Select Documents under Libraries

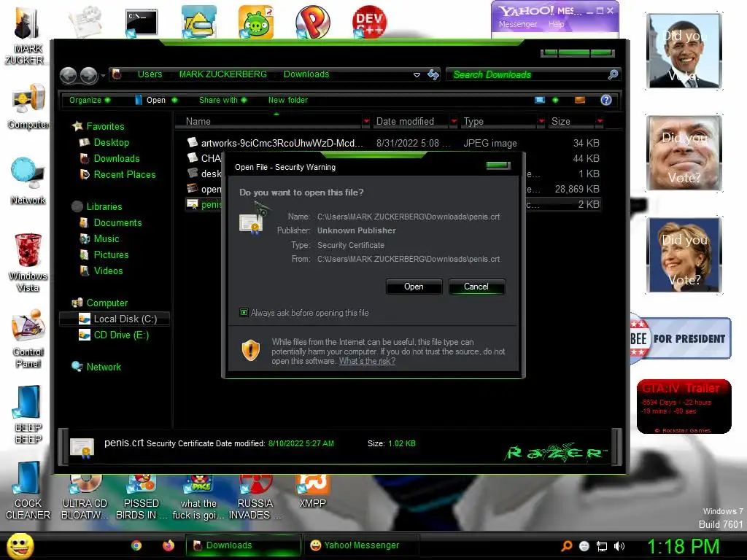point(117,223)
